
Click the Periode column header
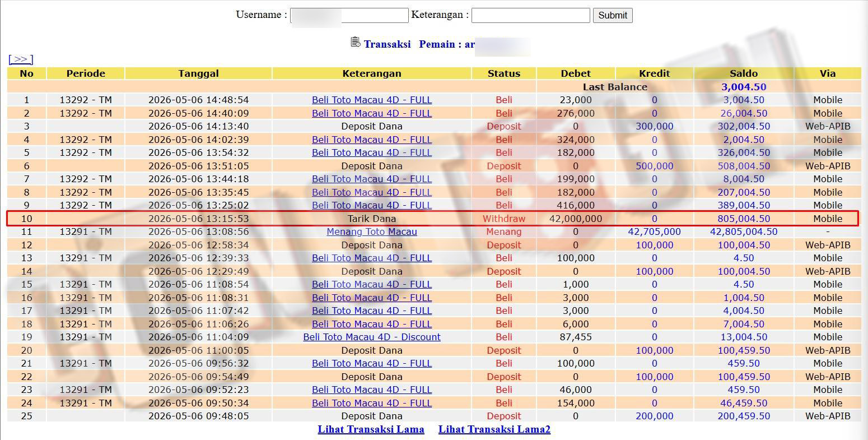(86, 73)
